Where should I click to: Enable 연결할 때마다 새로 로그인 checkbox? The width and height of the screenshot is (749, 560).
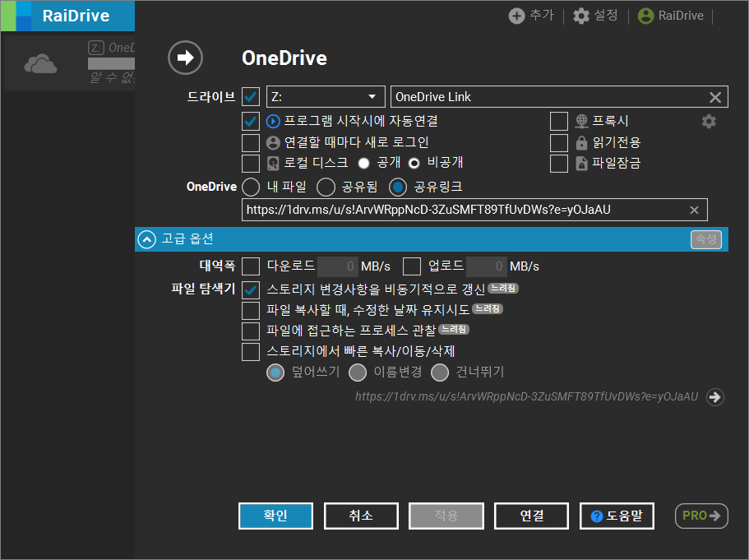coord(251,142)
